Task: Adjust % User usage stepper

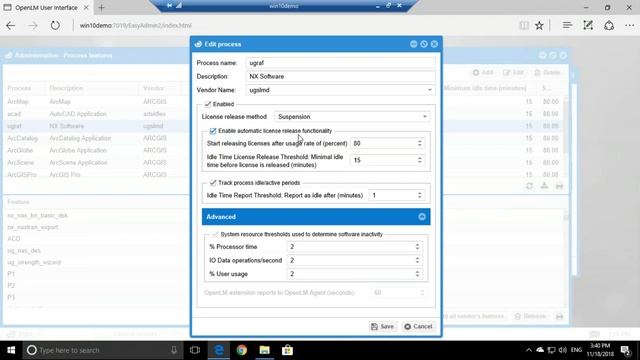Action: (x=417, y=274)
